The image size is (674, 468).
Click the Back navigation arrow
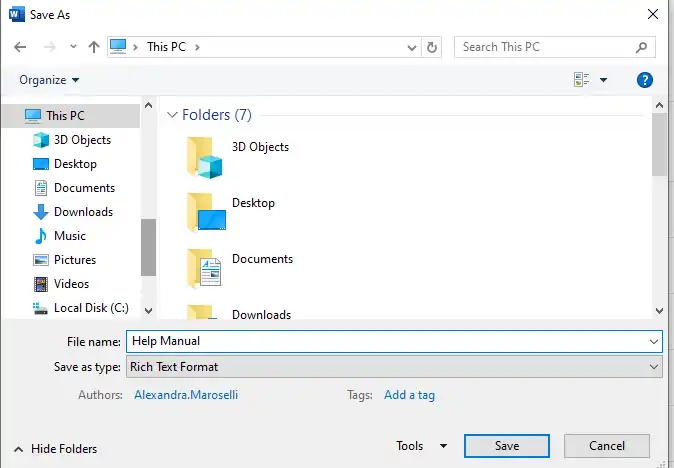(20, 47)
